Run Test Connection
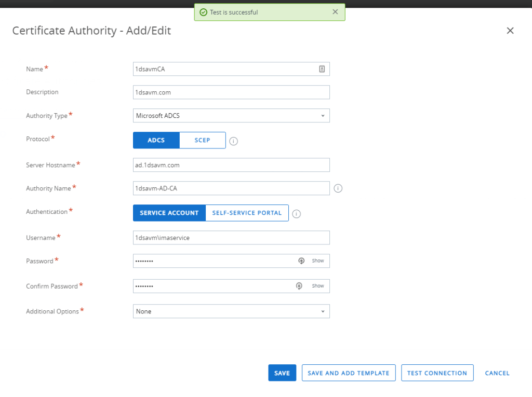 coord(437,373)
